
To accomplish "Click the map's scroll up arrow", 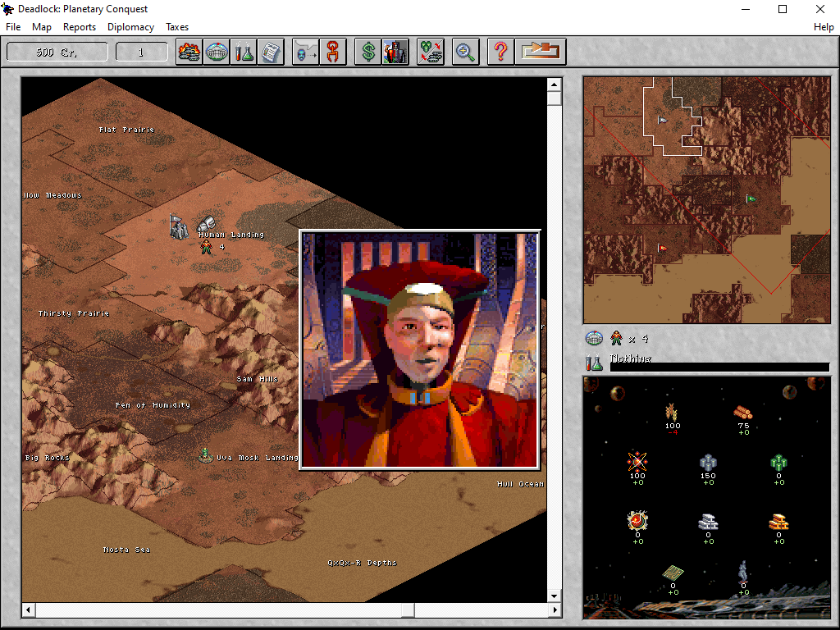I will click(x=554, y=84).
